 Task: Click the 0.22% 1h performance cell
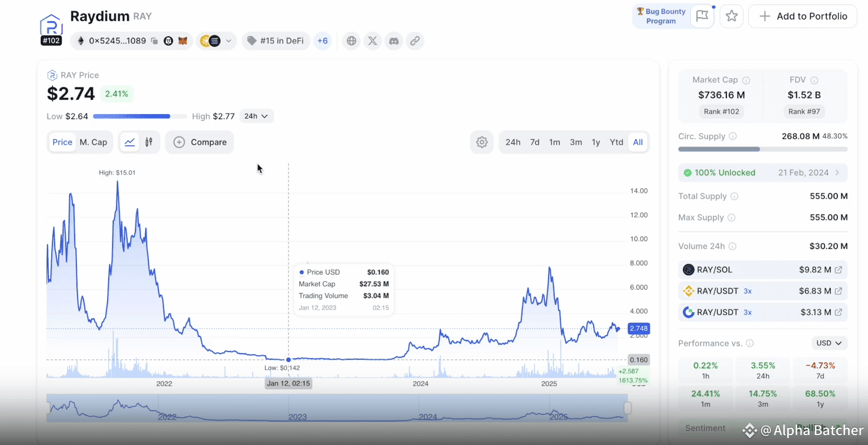(x=706, y=370)
